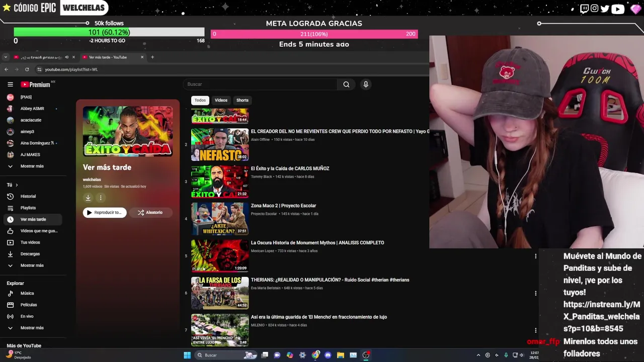The height and width of the screenshot is (362, 644).
Task: Click the Aleatorio shuffle button
Action: point(150,212)
